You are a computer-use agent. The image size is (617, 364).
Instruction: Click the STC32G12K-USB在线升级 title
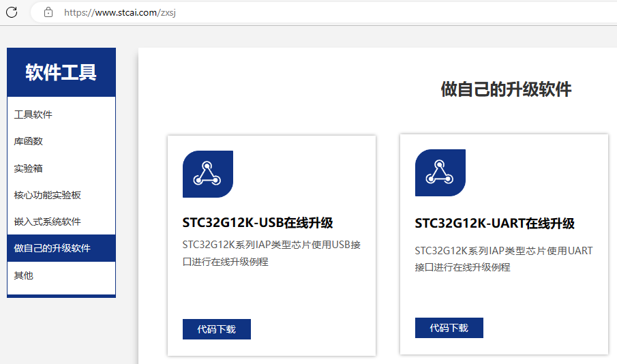coord(258,223)
